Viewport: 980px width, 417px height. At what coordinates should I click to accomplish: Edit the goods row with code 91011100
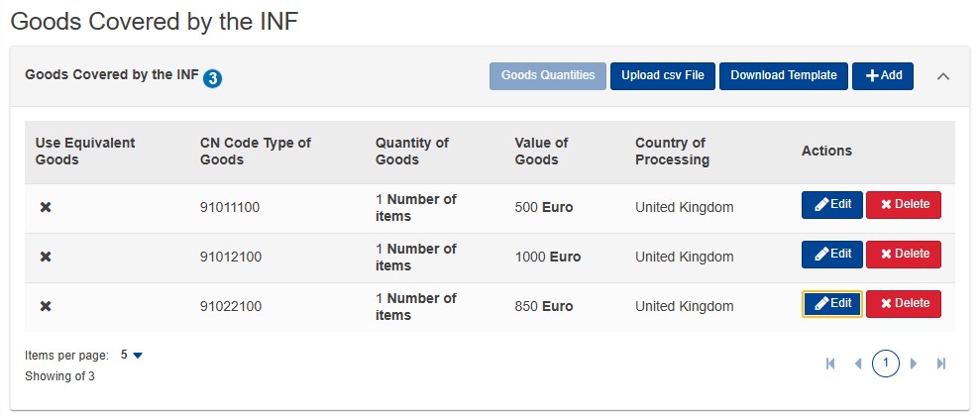click(832, 205)
